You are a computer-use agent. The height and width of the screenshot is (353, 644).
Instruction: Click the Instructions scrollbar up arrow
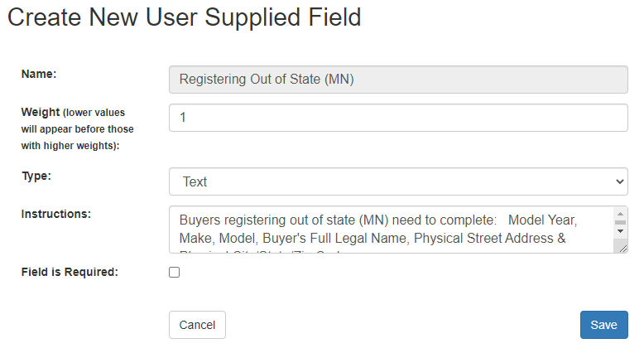620,213
